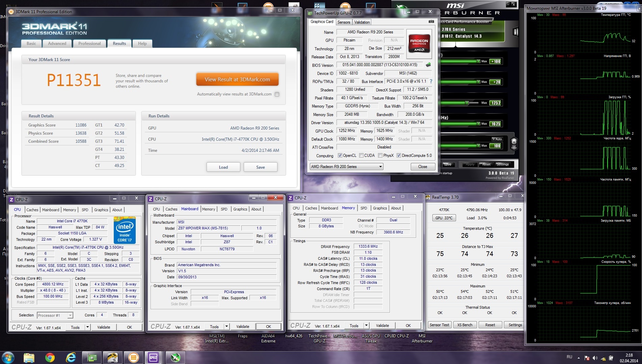Toggle the OpenCL checkbox in GPU-Z

340,156
